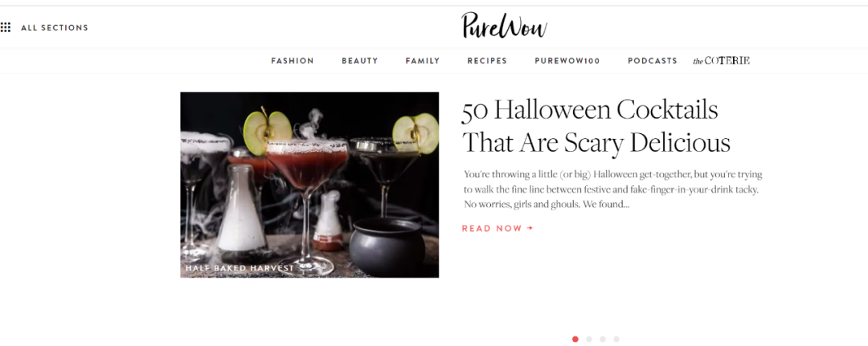Click the arrow next to Read Now
The width and height of the screenshot is (868, 346).
click(x=530, y=228)
